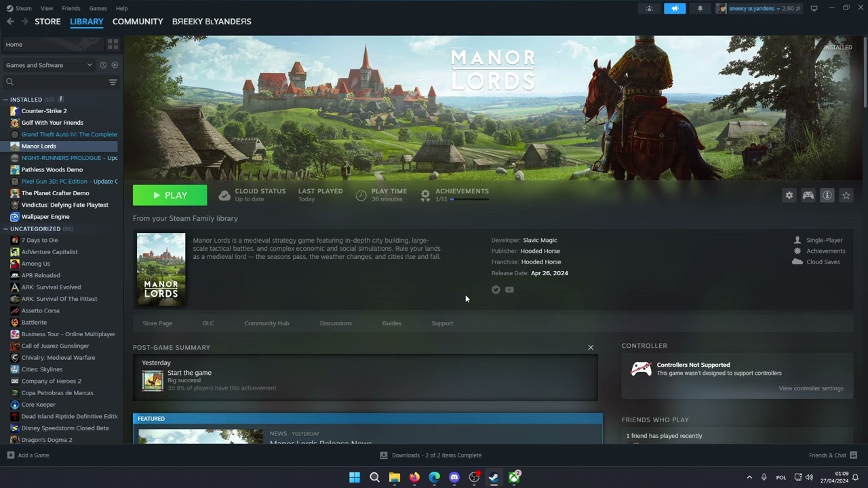This screenshot has height=488, width=868.
Task: Open the Games and Software dropdown
Action: click(49, 65)
